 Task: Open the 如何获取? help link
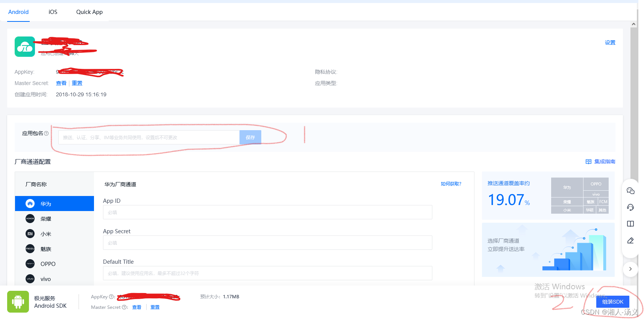(451, 184)
